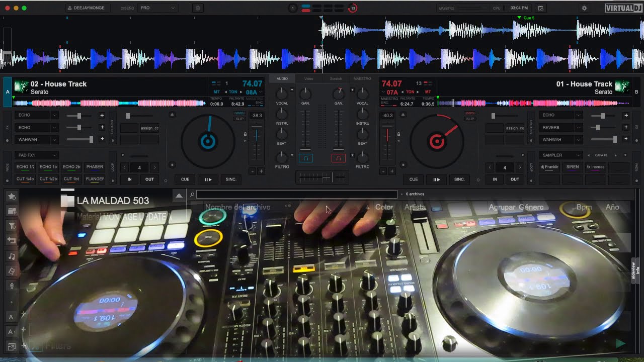The width and height of the screenshot is (644, 362).
Task: Sort by Bpm column
Action: pyautogui.click(x=584, y=207)
